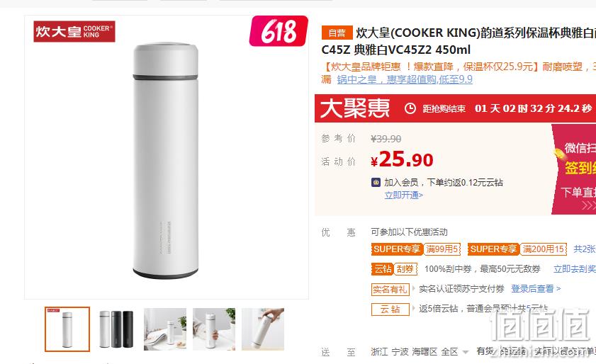Click the 618 promotion badge
The image size is (596, 364).
(279, 30)
